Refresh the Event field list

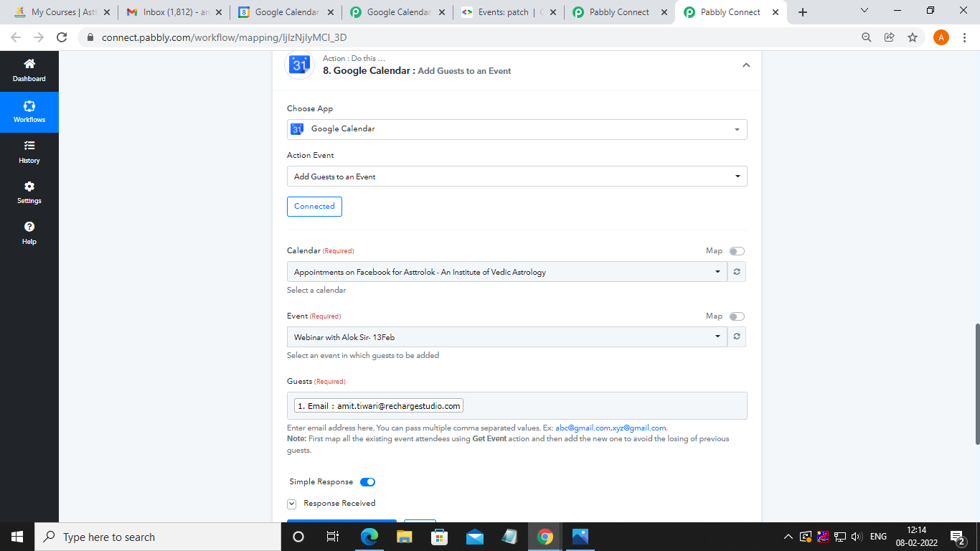[x=737, y=337]
